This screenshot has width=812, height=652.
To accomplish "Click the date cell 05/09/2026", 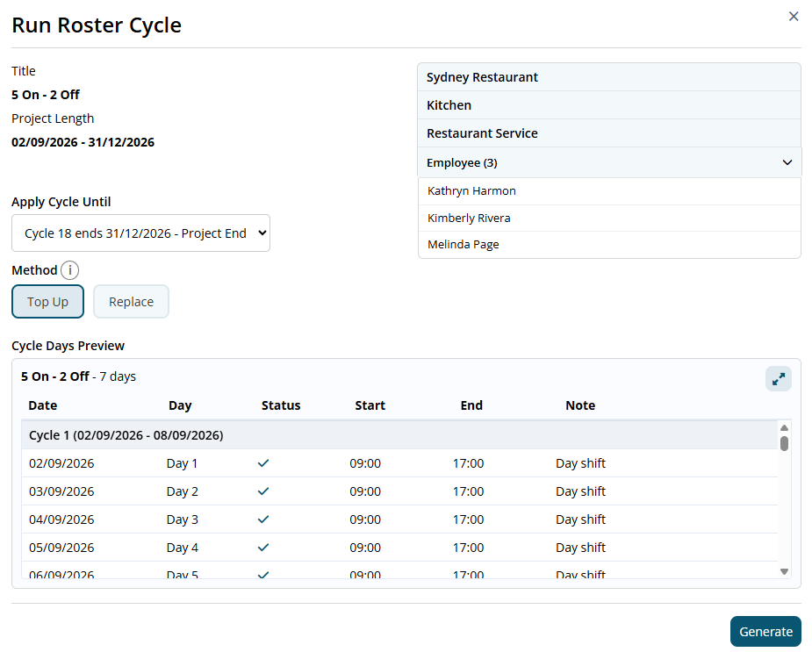I will pyautogui.click(x=61, y=548).
